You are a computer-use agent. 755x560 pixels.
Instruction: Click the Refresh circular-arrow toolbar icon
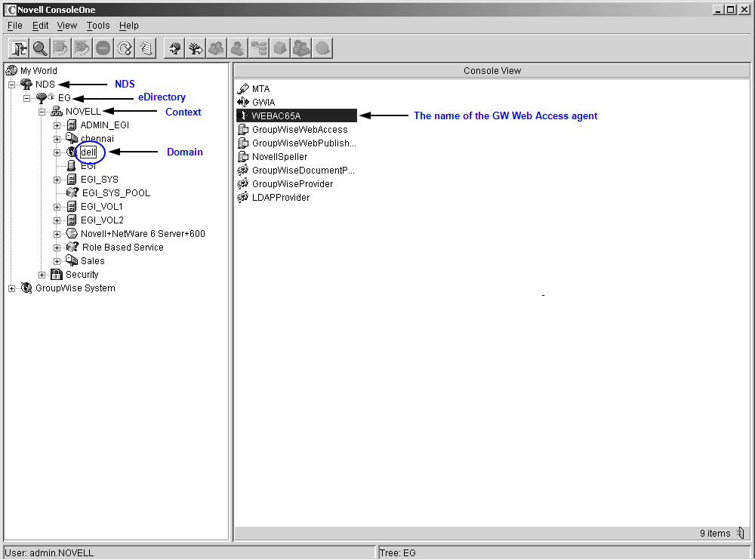(x=125, y=48)
